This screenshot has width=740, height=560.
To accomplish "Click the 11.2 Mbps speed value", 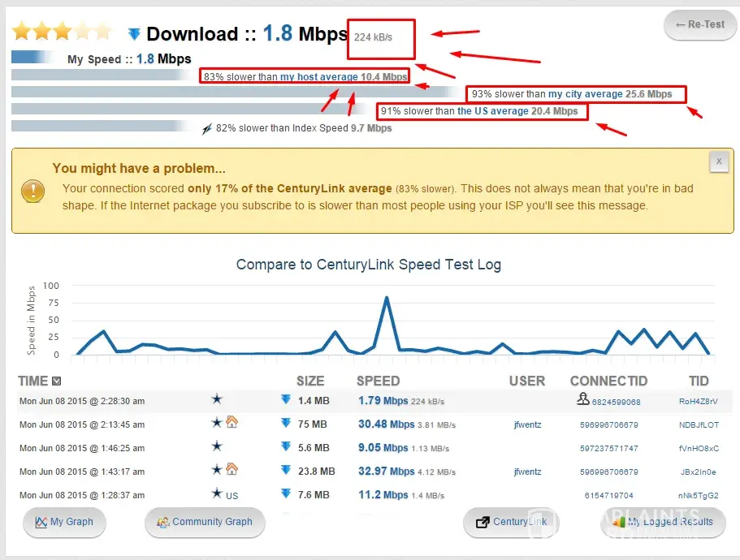I will pos(383,495).
